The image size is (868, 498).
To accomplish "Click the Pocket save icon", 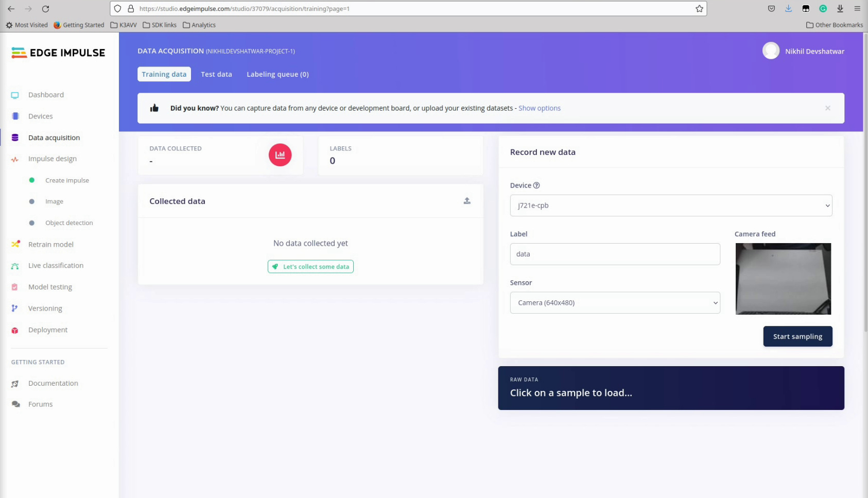I will pos(771,9).
